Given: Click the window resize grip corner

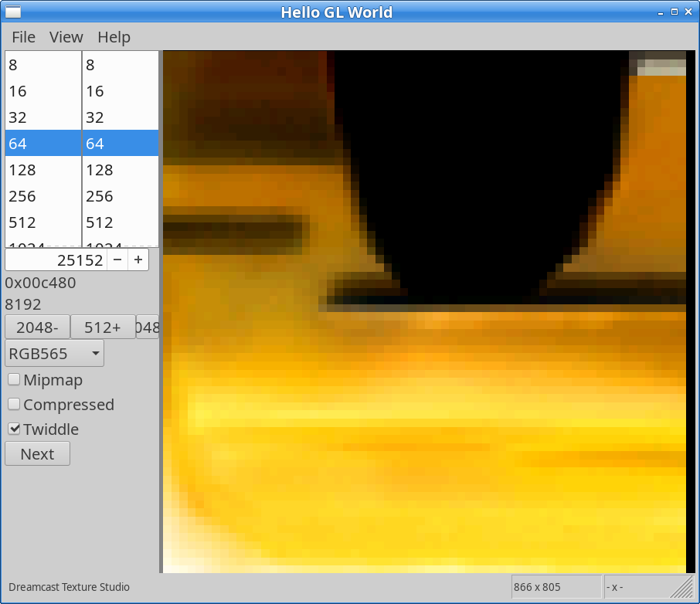Looking at the screenshot, I should click(x=683, y=588).
